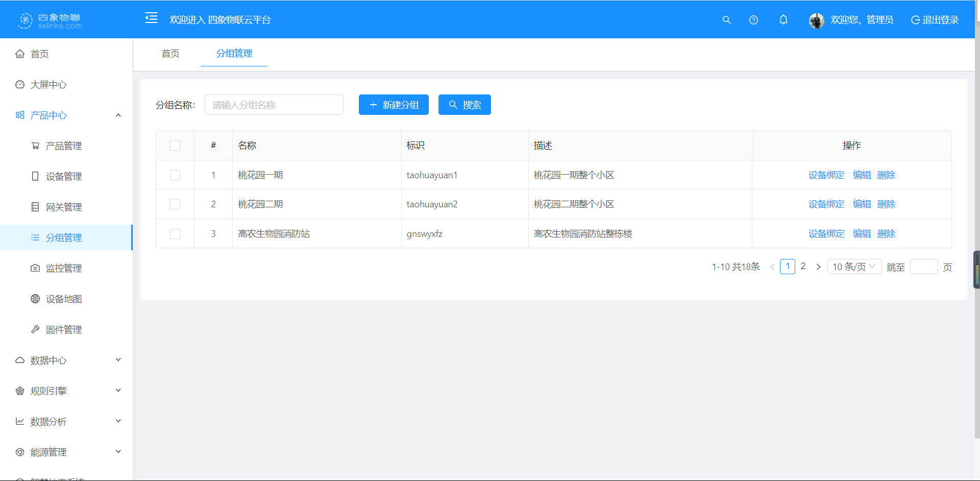This screenshot has width=980, height=481.
Task: Check the checkbox for 桃花园一期
Action: 175,175
